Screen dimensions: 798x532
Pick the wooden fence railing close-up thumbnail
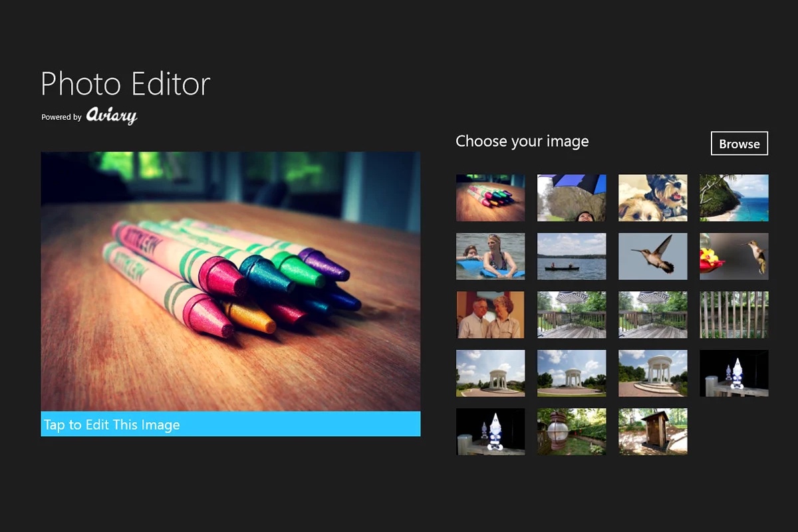[733, 315]
